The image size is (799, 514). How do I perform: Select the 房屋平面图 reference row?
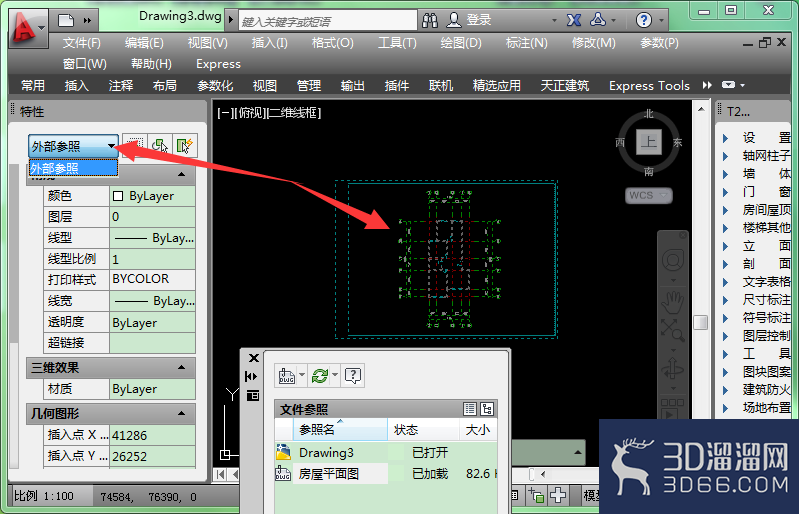pyautogui.click(x=386, y=474)
